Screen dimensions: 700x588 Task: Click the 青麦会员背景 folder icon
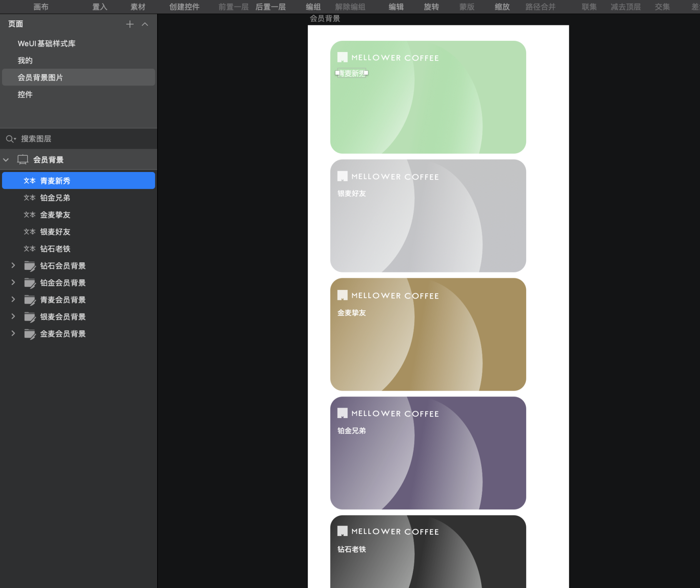point(30,300)
